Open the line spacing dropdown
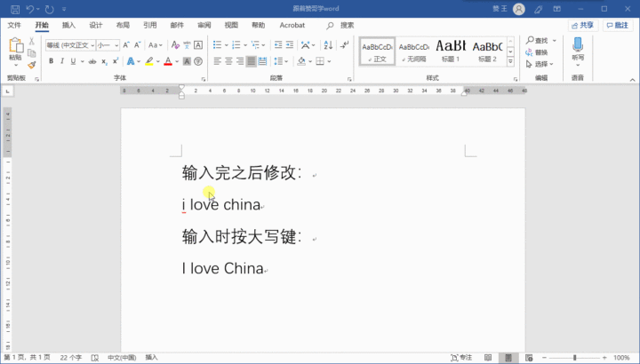Viewport: 640px width, 364px height. click(286, 61)
